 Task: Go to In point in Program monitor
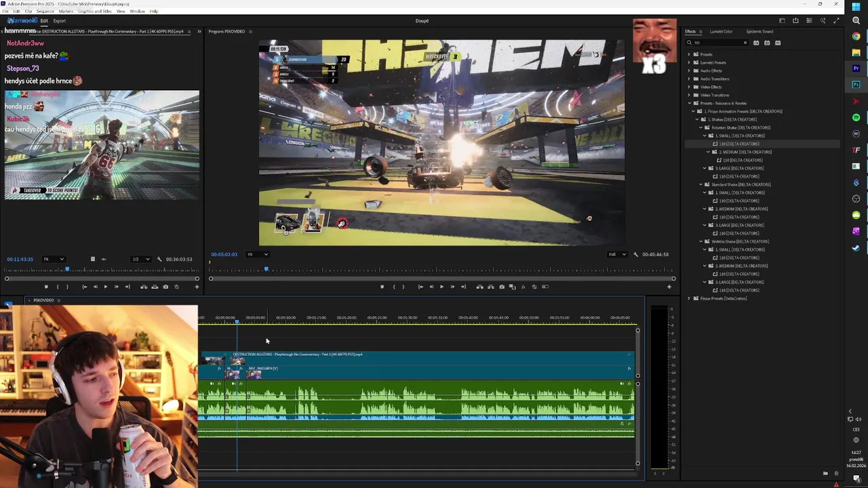click(x=420, y=287)
